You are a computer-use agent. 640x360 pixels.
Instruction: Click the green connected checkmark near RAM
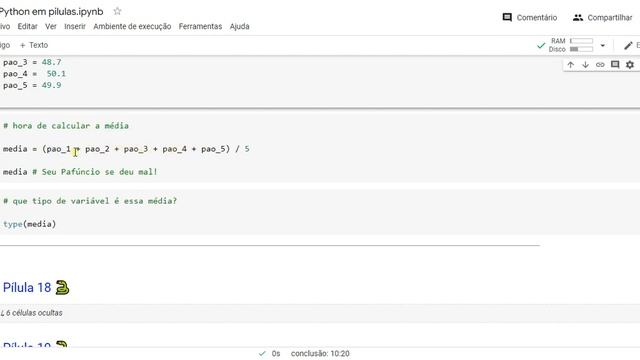tap(541, 45)
